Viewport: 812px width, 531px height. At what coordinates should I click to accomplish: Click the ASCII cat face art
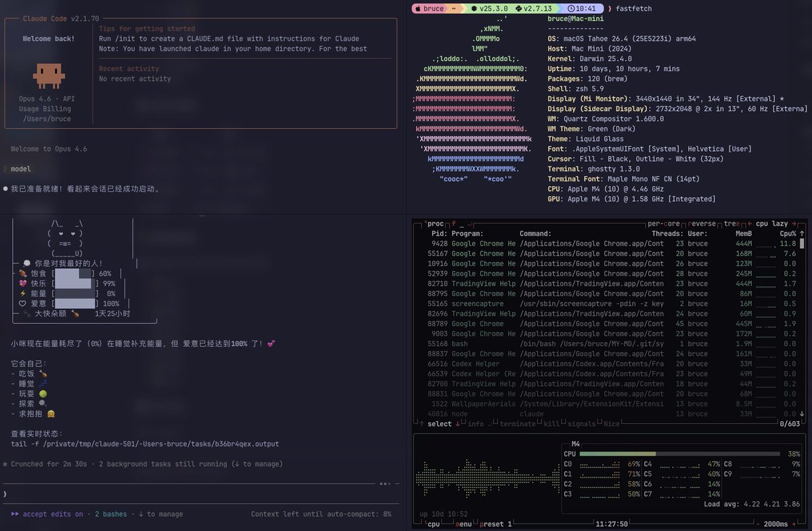pyautogui.click(x=66, y=238)
